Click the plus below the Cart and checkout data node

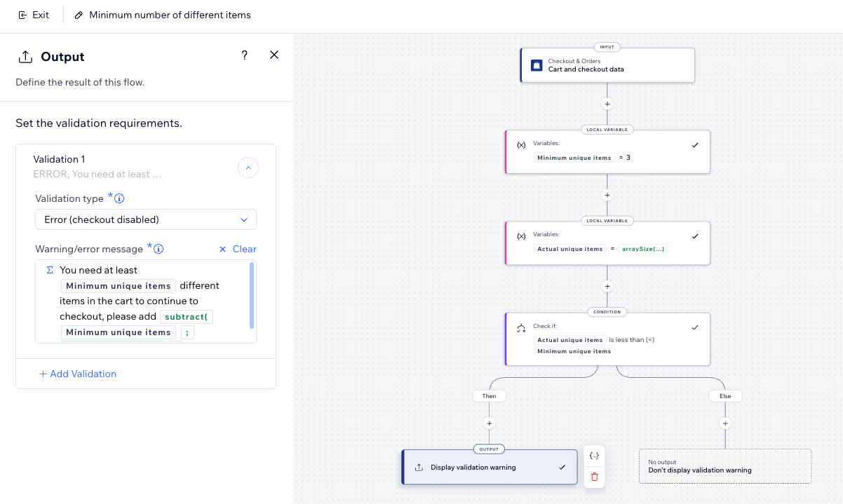click(607, 104)
